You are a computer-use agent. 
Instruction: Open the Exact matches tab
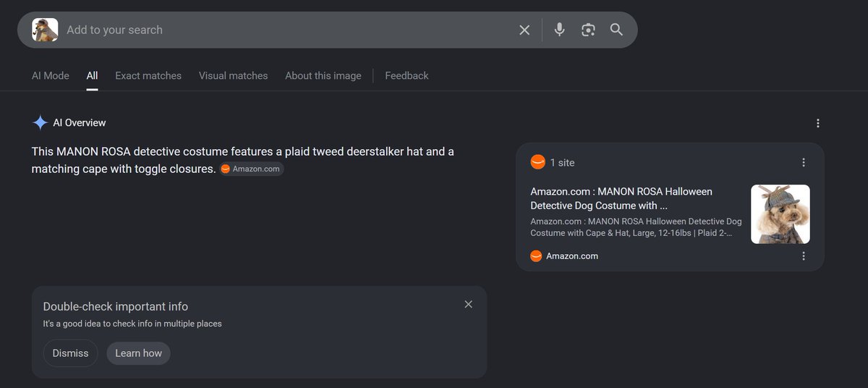(x=148, y=75)
